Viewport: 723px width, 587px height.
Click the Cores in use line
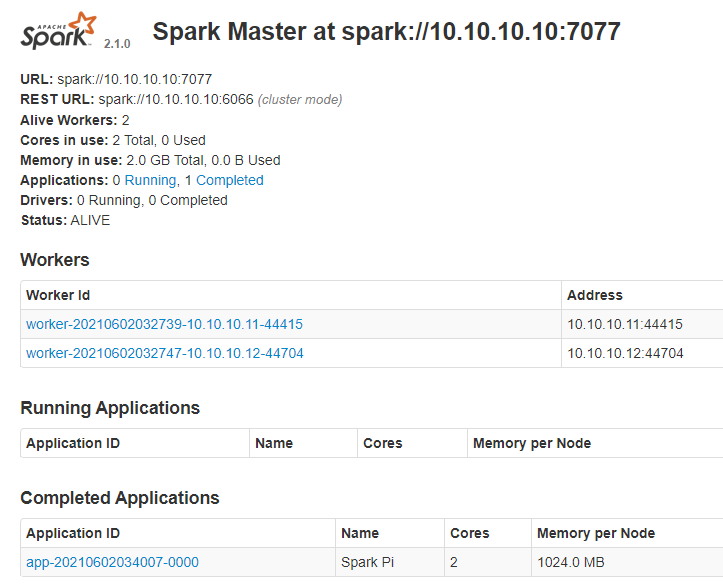113,140
